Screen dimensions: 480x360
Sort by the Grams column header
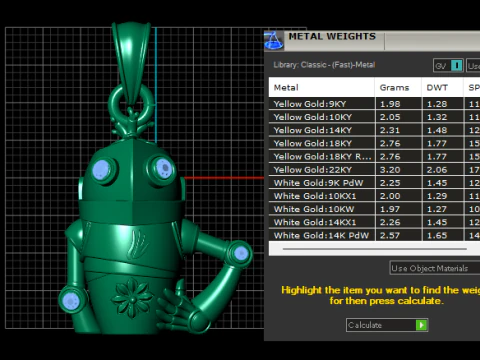tap(398, 88)
